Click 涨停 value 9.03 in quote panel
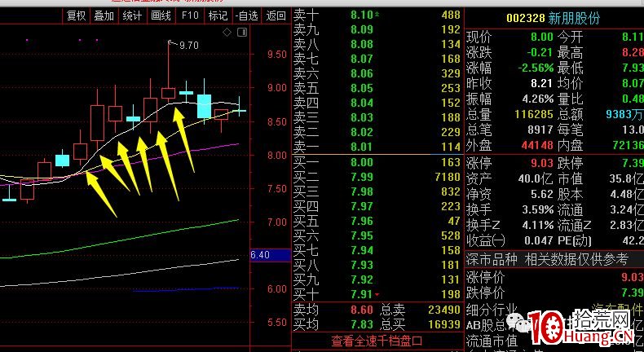Screen dimensions: 644x352 (542, 163)
